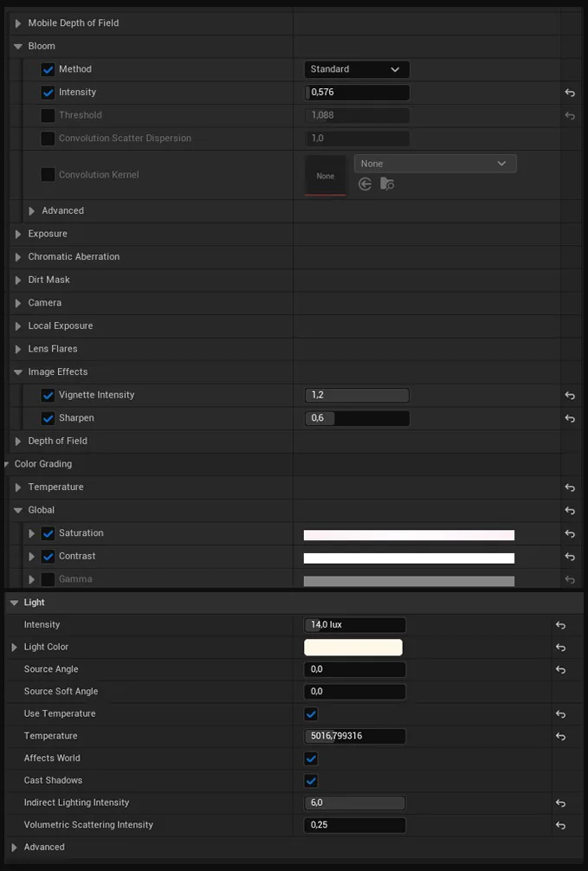Enable Bloom Threshold override checkbox
The width and height of the screenshot is (588, 871).
pyautogui.click(x=48, y=115)
